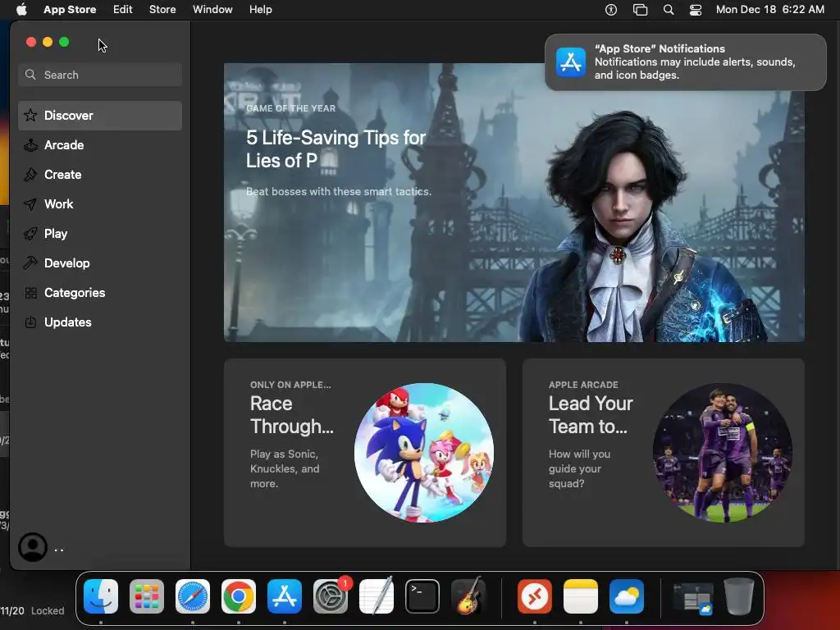Click the Categories grid icon
Image resolution: width=840 pixels, height=630 pixels.
pyautogui.click(x=30, y=293)
